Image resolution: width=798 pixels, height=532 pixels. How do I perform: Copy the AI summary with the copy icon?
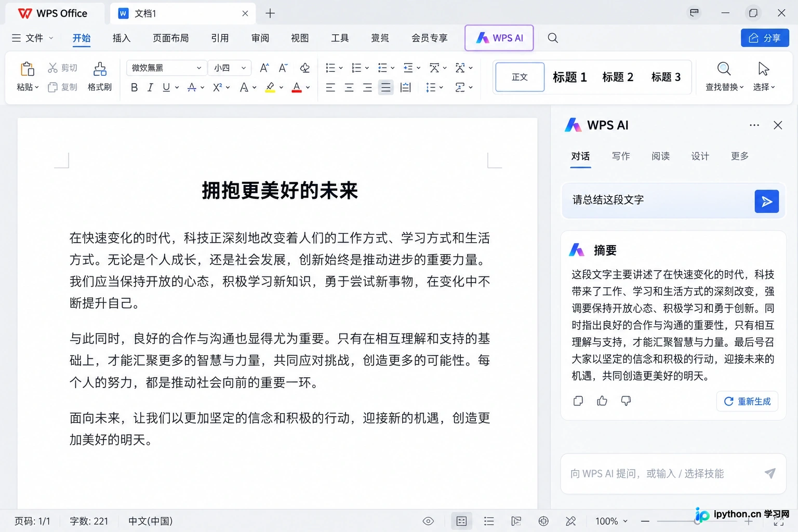click(x=578, y=401)
